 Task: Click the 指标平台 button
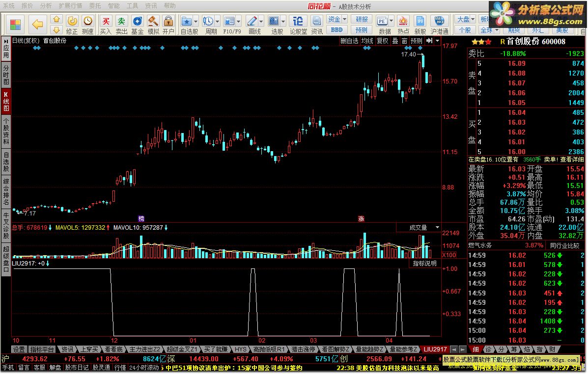click(42, 349)
